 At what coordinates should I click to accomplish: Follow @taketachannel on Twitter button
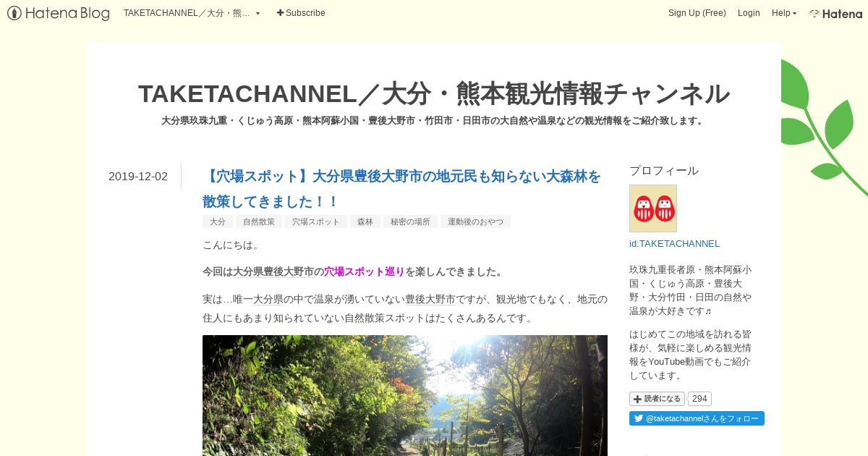click(x=697, y=418)
